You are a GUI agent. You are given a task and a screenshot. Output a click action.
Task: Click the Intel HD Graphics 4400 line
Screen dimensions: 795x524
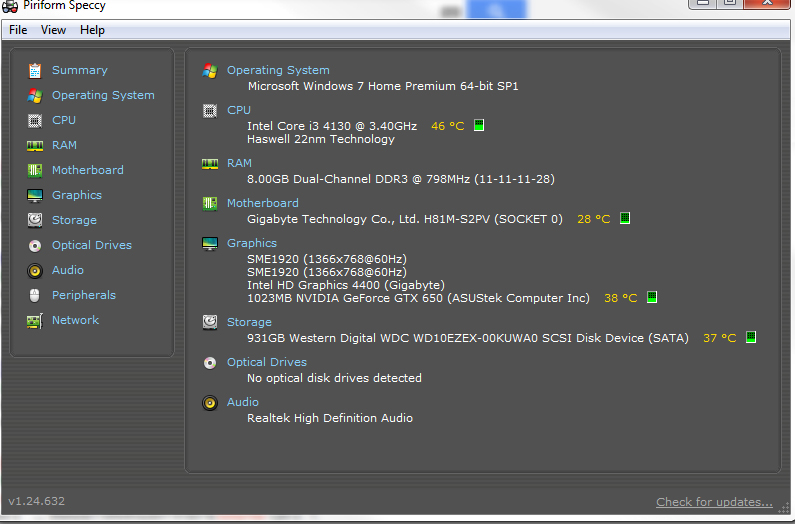[346, 285]
